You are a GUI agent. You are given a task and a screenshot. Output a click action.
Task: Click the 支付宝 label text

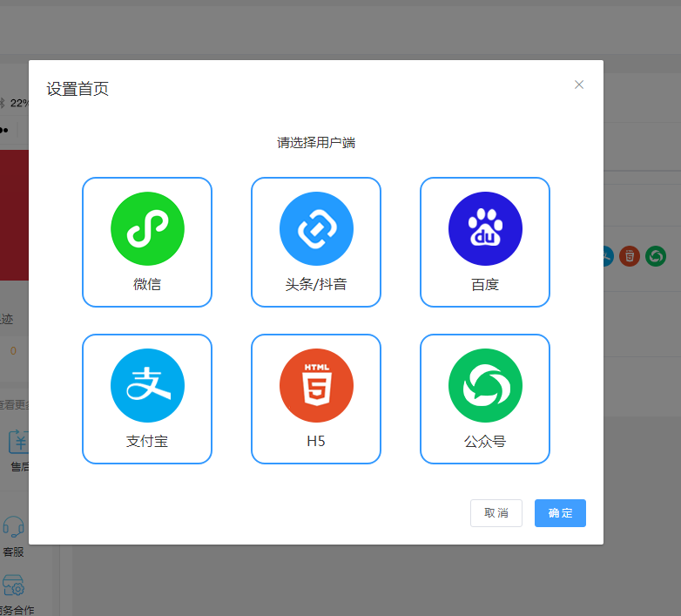click(147, 442)
